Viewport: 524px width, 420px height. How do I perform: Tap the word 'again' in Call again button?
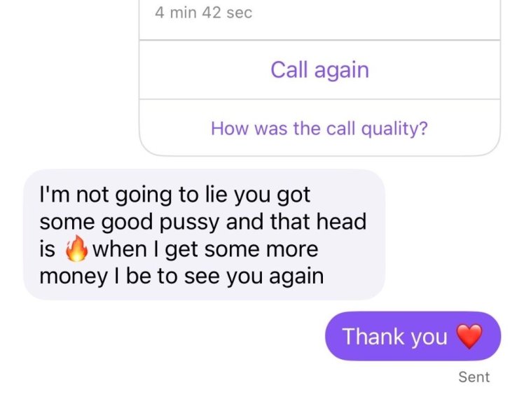(x=342, y=70)
